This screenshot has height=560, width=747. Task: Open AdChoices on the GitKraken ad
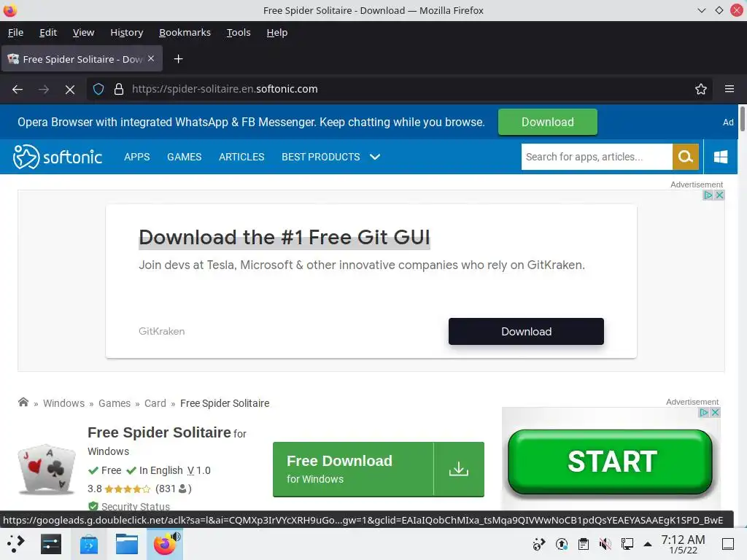point(708,195)
